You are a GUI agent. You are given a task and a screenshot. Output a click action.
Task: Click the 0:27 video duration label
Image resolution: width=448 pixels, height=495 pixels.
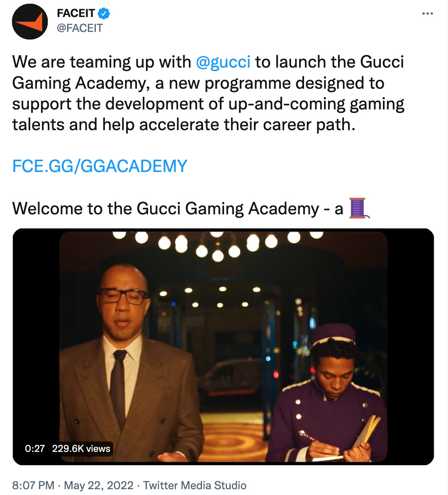35,449
